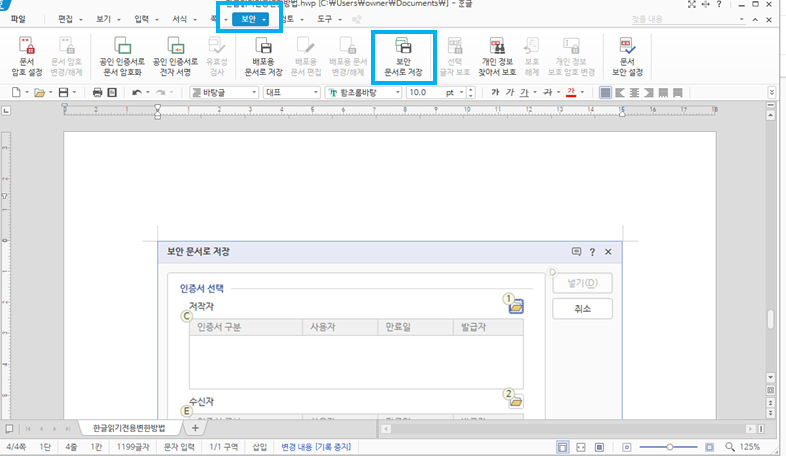
Task: Click 취소 button in dialog
Action: click(582, 309)
